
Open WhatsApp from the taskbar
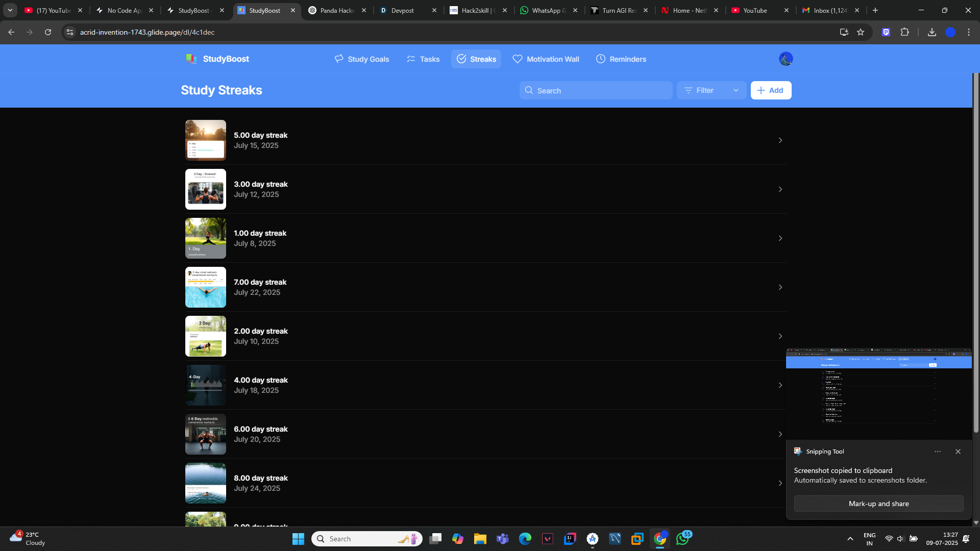coord(682,539)
